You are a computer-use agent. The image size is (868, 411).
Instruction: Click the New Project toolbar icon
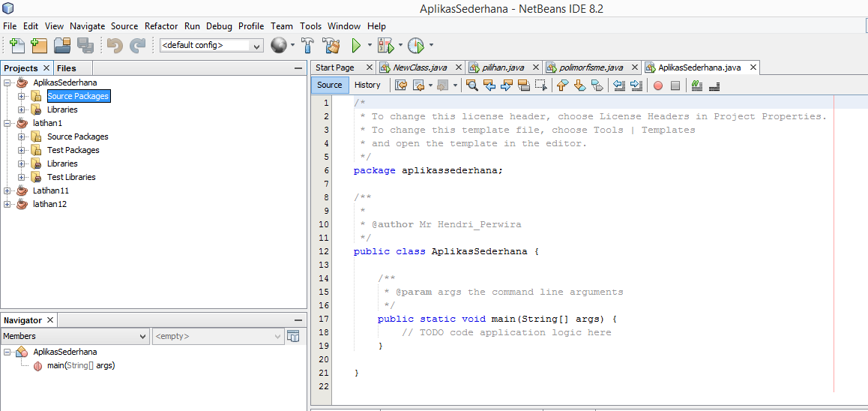coord(39,46)
